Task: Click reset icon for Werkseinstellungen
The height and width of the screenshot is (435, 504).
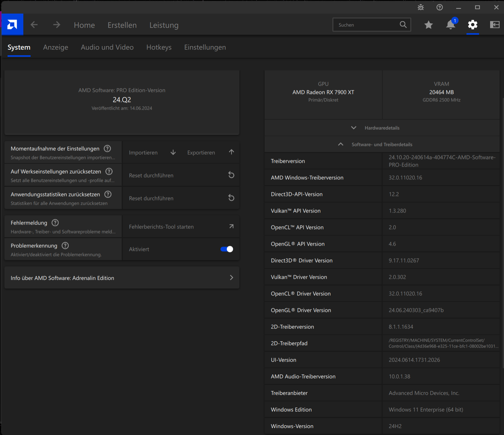Action: click(231, 175)
